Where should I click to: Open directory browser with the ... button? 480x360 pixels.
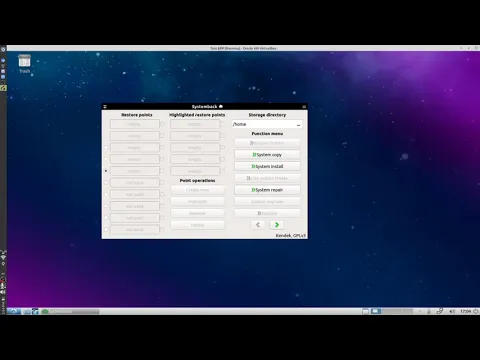click(x=298, y=124)
